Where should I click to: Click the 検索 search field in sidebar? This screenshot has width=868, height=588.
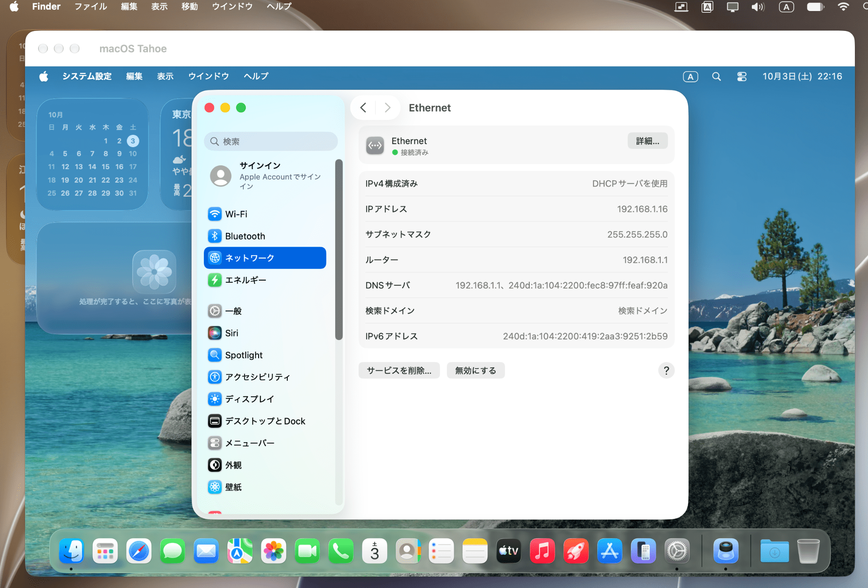(x=271, y=141)
